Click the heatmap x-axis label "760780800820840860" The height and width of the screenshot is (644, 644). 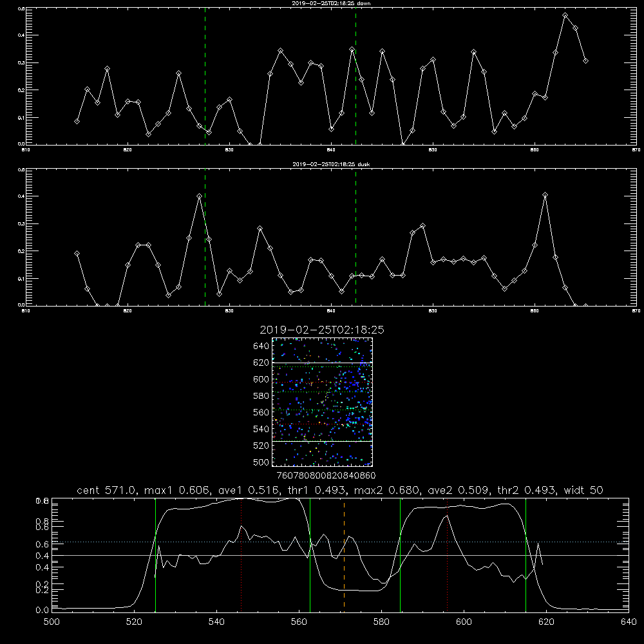(326, 476)
